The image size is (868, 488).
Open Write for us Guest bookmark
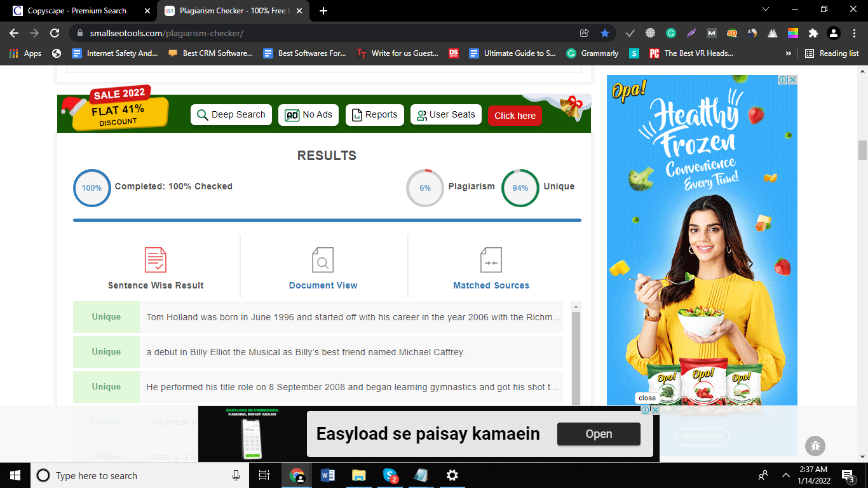point(398,53)
